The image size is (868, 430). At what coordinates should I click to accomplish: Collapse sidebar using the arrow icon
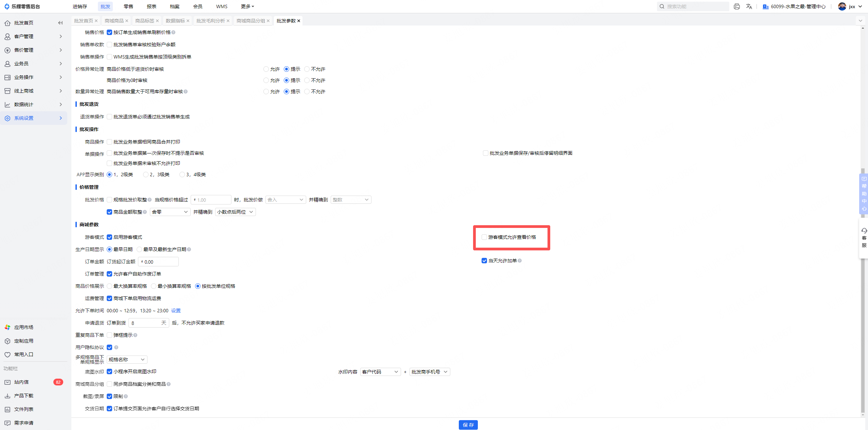60,23
